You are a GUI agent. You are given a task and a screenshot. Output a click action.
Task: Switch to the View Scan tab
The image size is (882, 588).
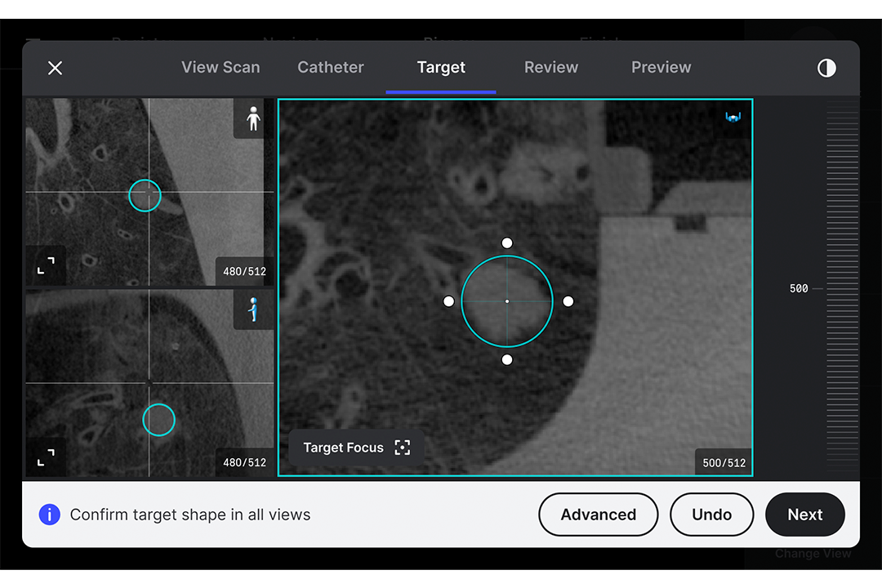pyautogui.click(x=220, y=67)
